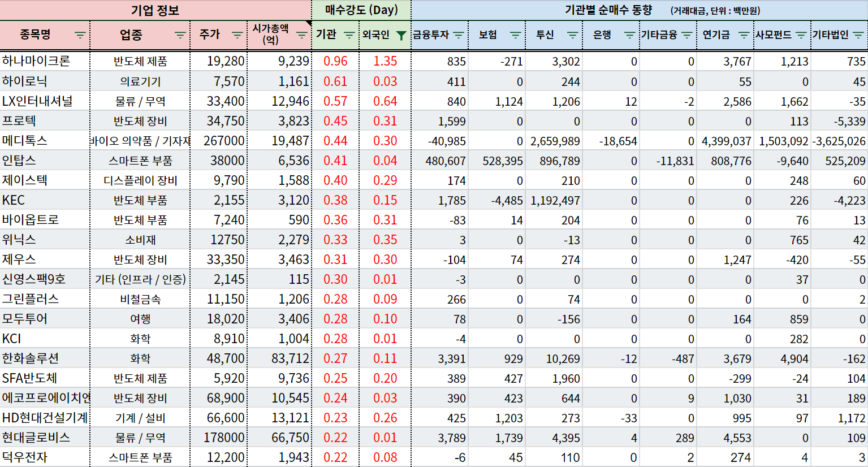The width and height of the screenshot is (868, 467).
Task: Select 의료기기 sector cell for 하이로닉
Action: [140, 81]
